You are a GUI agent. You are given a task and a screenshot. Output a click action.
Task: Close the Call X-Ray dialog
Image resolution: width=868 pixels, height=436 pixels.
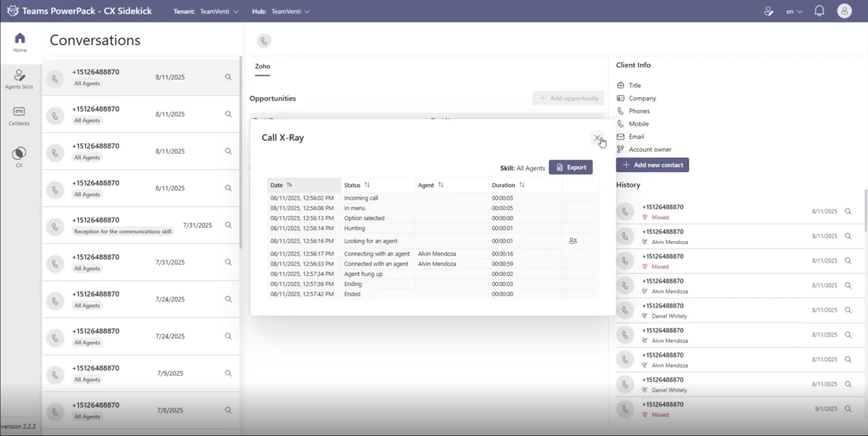[x=597, y=138]
